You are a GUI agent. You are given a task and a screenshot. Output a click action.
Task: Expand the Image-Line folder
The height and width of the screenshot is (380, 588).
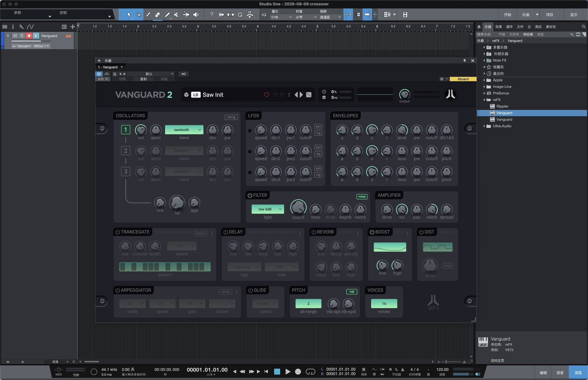(484, 87)
